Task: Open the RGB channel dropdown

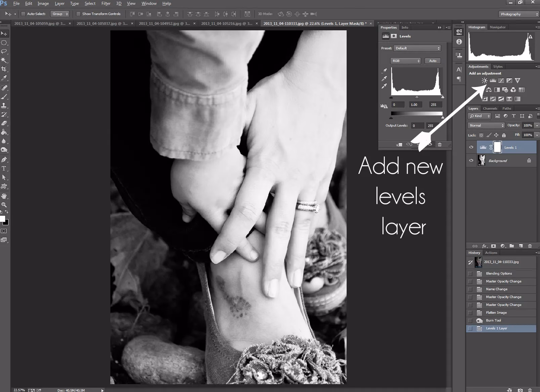Action: click(x=405, y=61)
